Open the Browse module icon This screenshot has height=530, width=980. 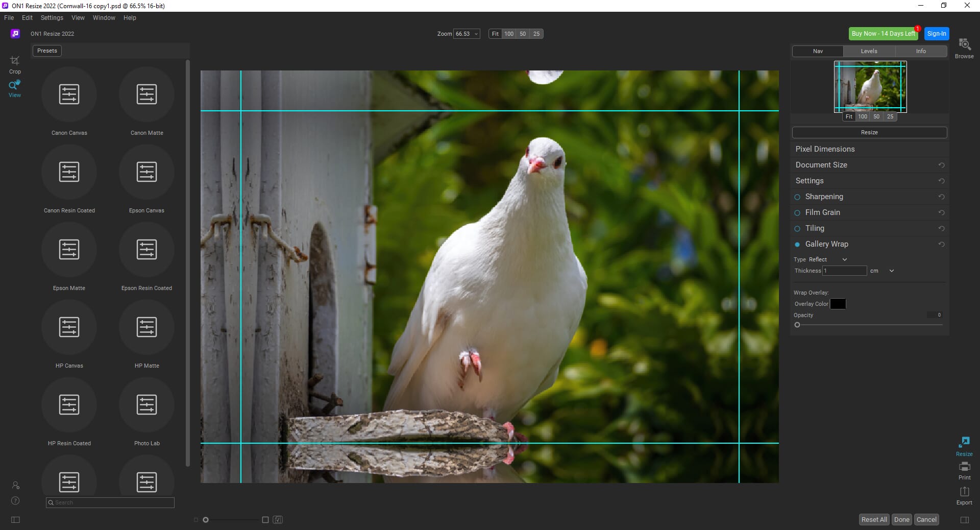click(x=964, y=49)
